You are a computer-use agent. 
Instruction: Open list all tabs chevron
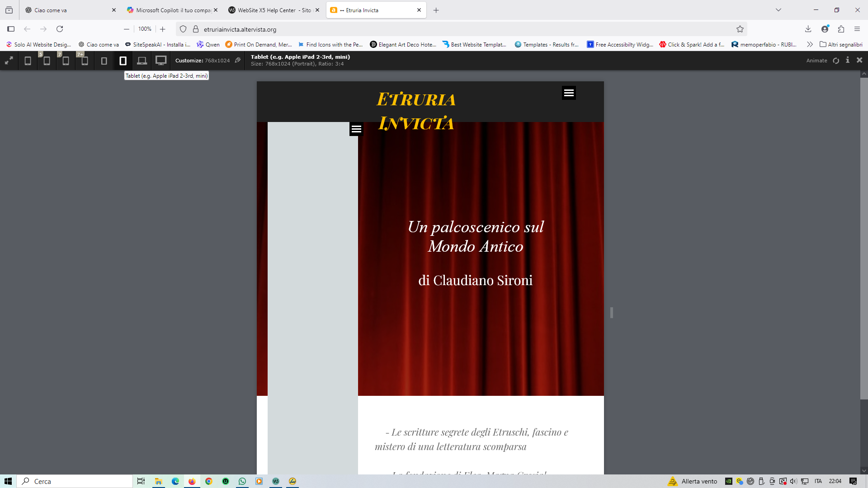pos(778,10)
